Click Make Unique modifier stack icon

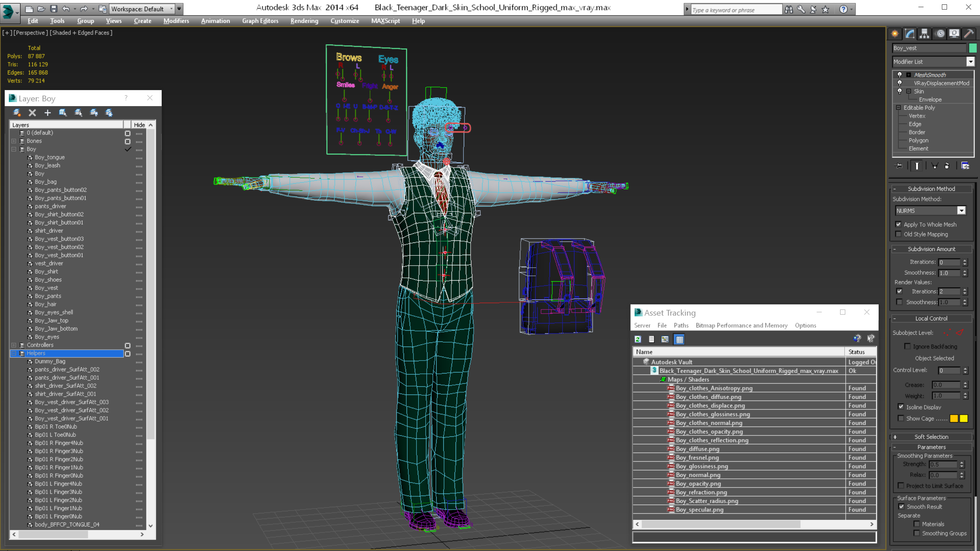[934, 165]
